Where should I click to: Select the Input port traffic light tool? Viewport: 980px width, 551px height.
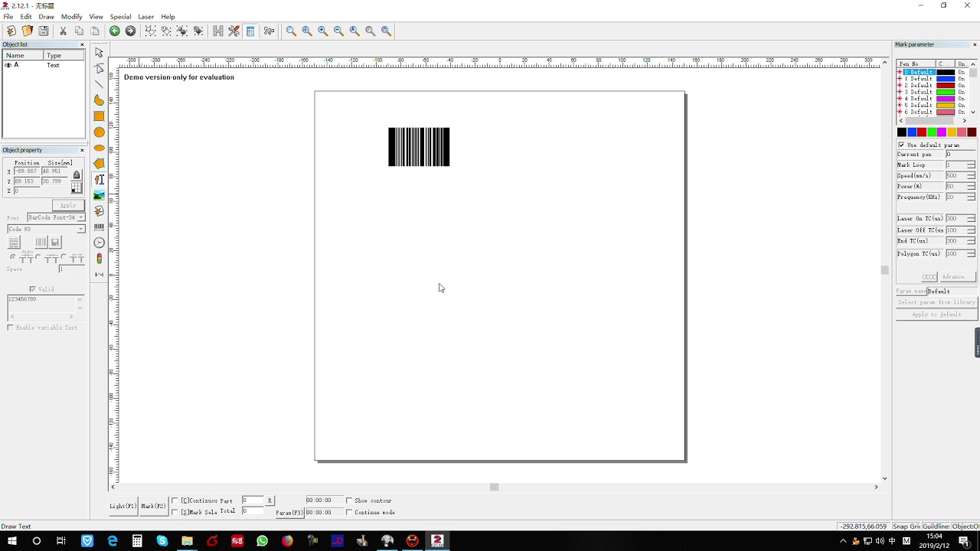click(x=99, y=259)
